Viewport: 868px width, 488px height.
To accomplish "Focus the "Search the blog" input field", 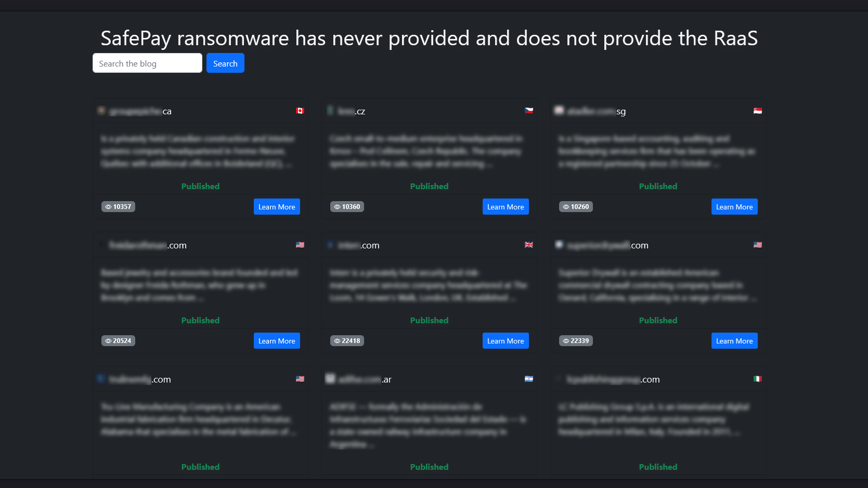I will tap(147, 63).
